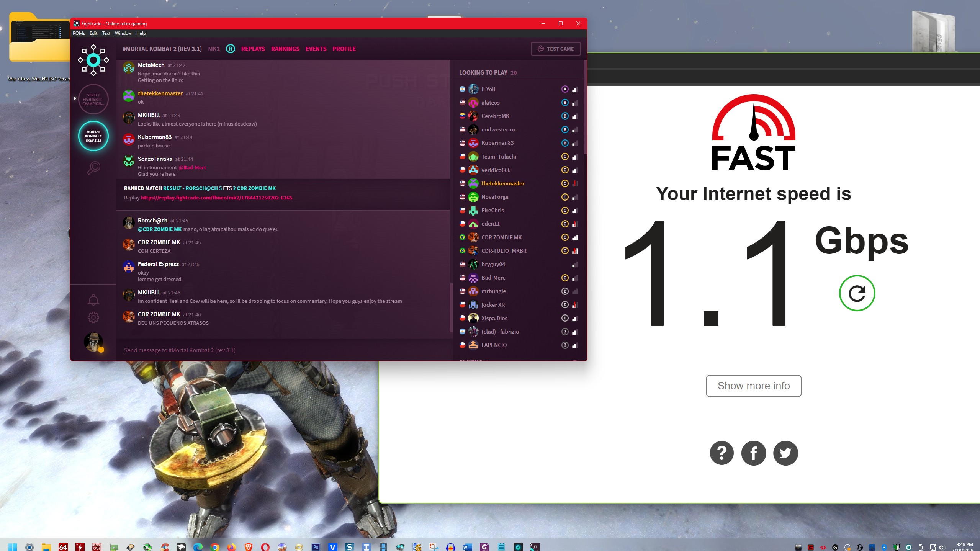Screen dimensions: 980x551
Task: Switch to the RANKINGS tab
Action: tap(285, 49)
